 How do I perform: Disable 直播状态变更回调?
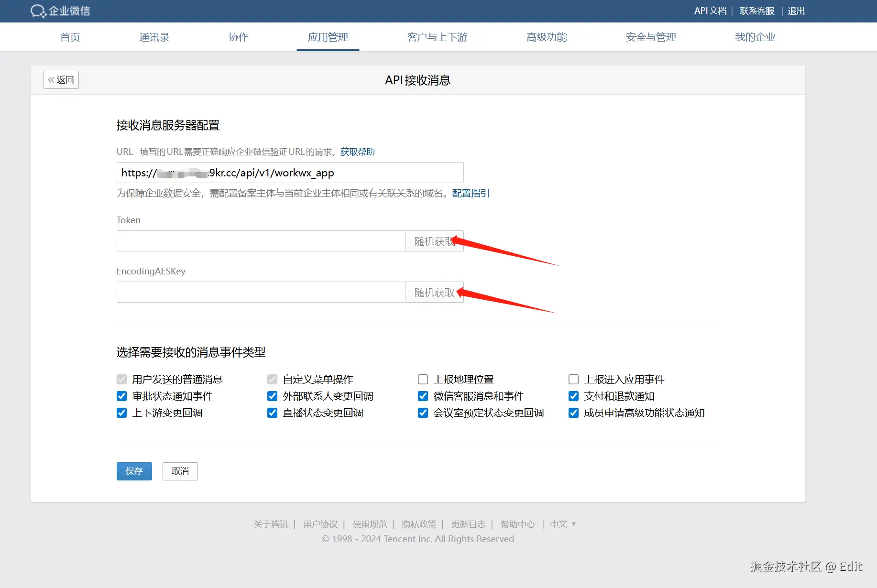(272, 413)
